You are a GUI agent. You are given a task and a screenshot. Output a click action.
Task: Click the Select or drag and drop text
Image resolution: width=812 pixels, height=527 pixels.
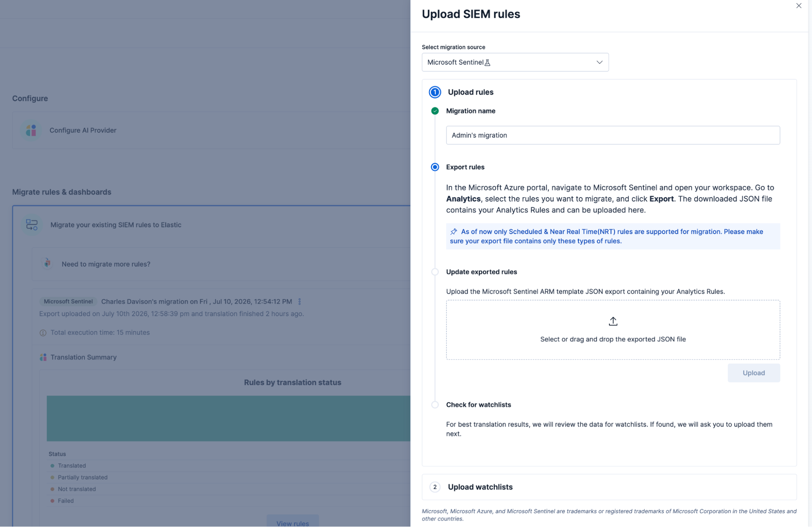pyautogui.click(x=613, y=339)
